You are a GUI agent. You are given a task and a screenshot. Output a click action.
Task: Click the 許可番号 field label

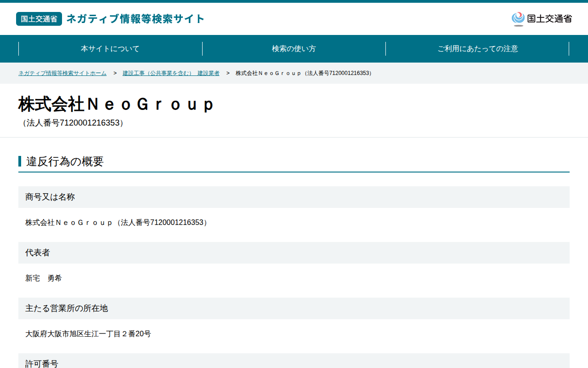(x=42, y=363)
